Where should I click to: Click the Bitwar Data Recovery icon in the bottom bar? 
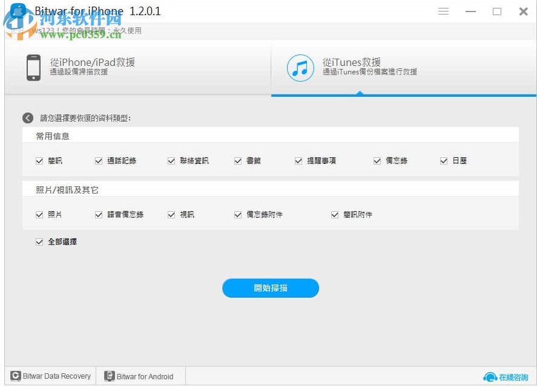pos(16,376)
